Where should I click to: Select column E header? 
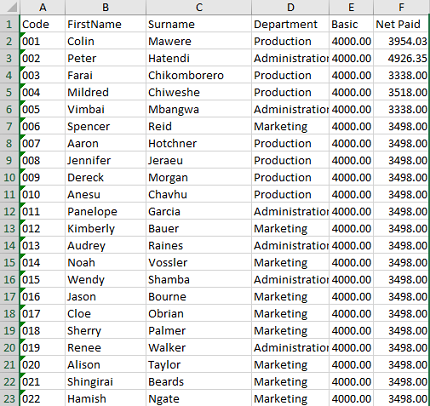tap(351, 7)
